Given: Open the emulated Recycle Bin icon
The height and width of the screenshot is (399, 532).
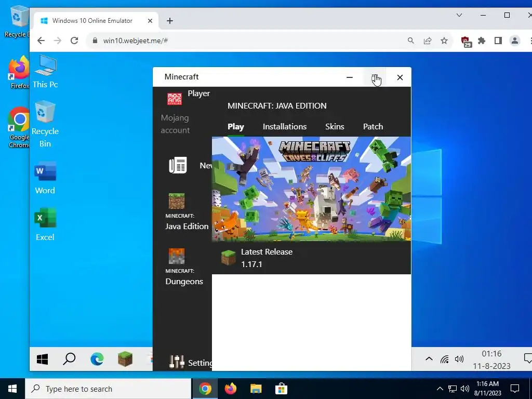Looking at the screenshot, I should pyautogui.click(x=45, y=124).
